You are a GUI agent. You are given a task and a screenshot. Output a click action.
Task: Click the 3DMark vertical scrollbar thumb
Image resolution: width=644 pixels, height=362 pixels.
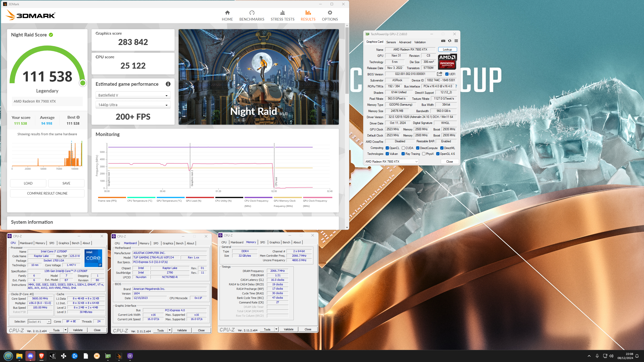point(347,60)
